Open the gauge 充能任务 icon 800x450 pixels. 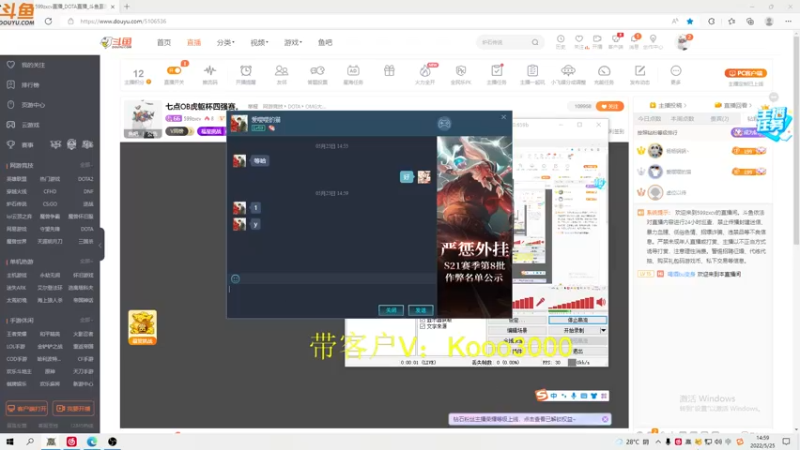(x=604, y=70)
